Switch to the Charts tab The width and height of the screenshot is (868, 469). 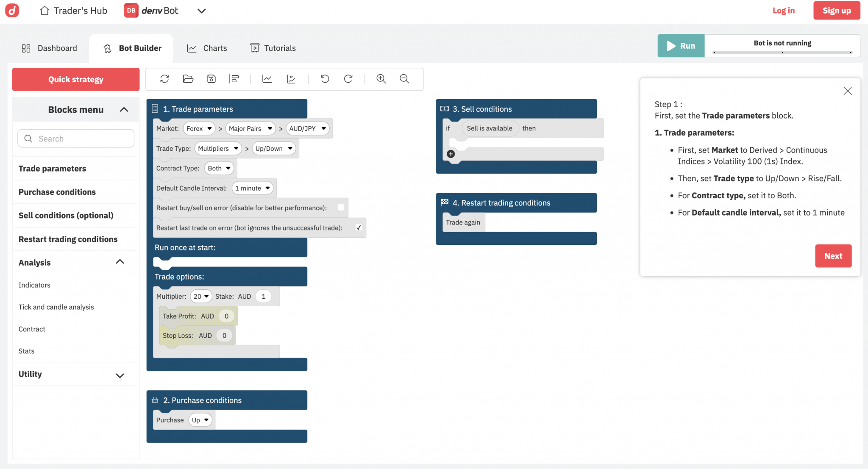coord(207,48)
